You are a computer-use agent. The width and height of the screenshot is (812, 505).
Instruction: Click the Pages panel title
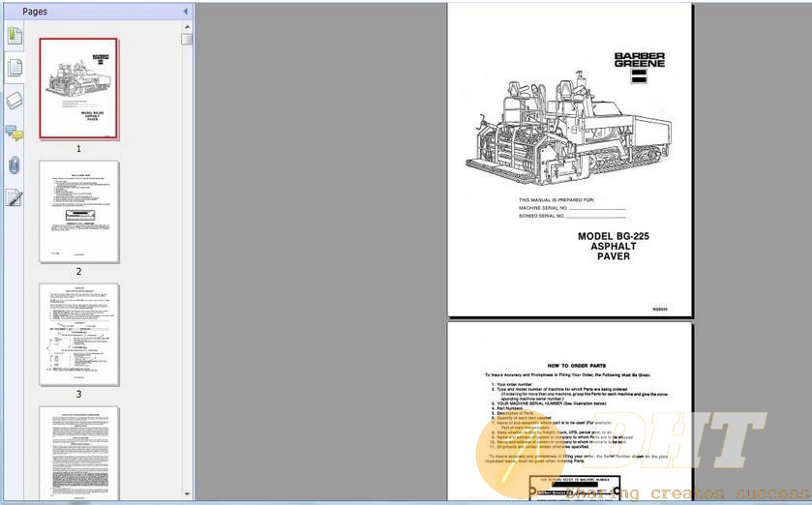(x=35, y=12)
